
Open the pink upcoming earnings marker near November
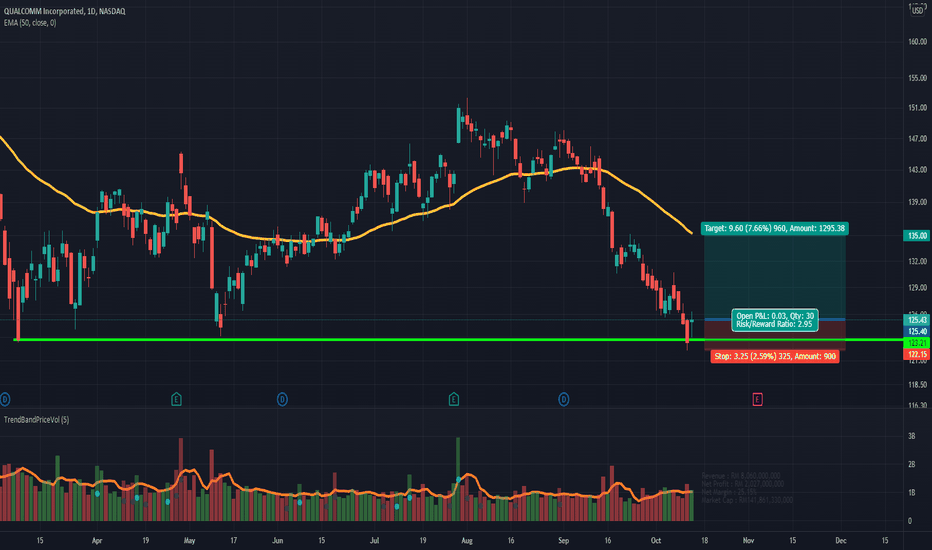(x=757, y=399)
